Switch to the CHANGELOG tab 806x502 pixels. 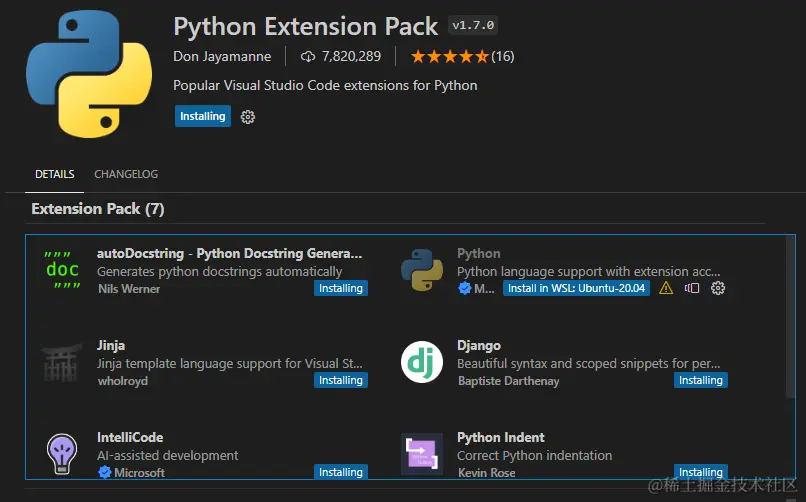pos(126,174)
